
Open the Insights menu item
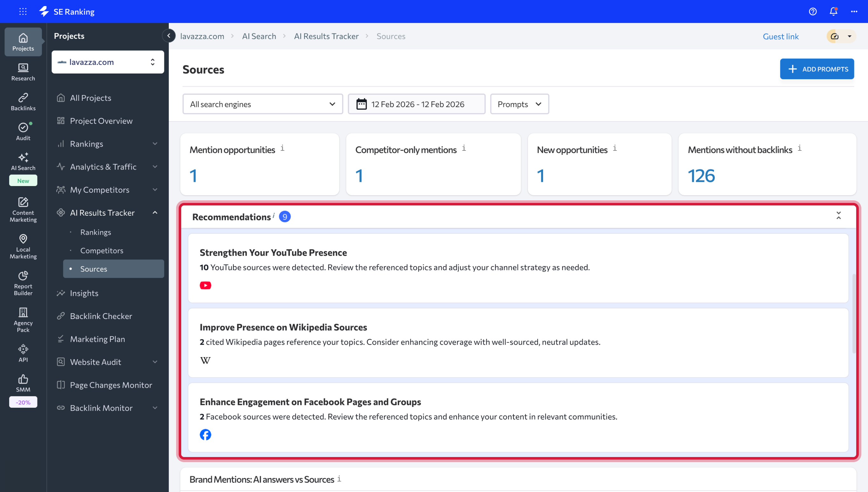pyautogui.click(x=84, y=293)
